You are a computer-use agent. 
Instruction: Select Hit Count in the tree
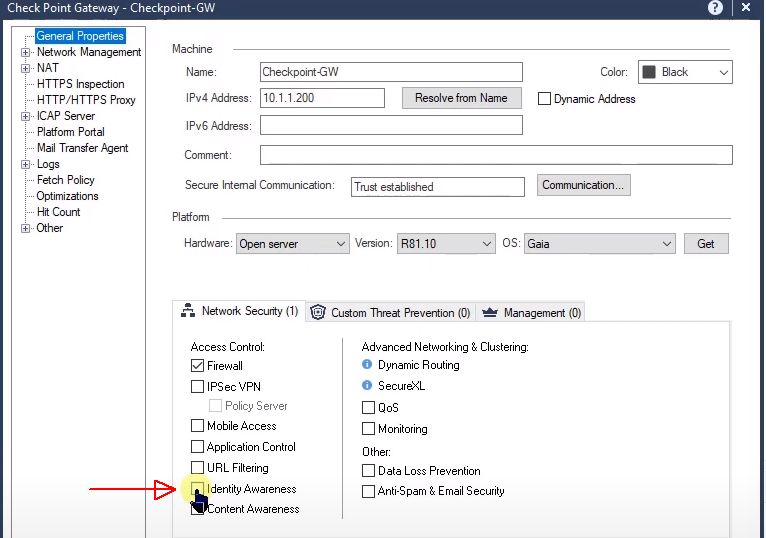58,212
